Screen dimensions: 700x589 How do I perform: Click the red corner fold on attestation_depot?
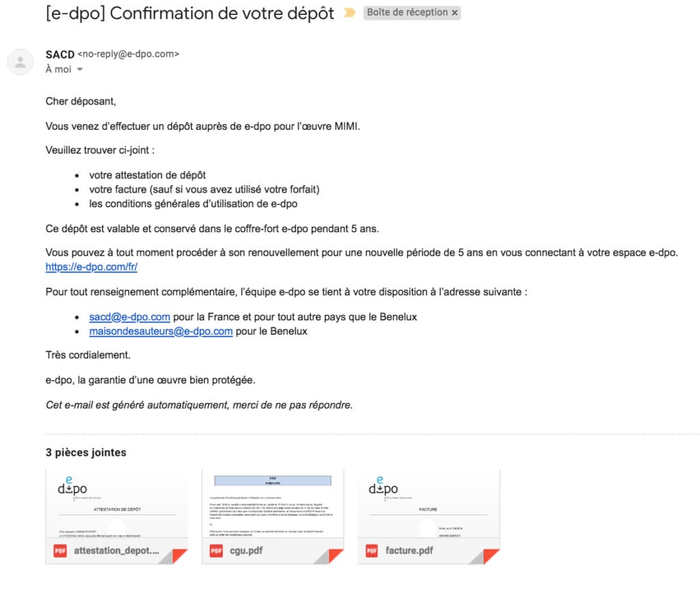coord(179,556)
